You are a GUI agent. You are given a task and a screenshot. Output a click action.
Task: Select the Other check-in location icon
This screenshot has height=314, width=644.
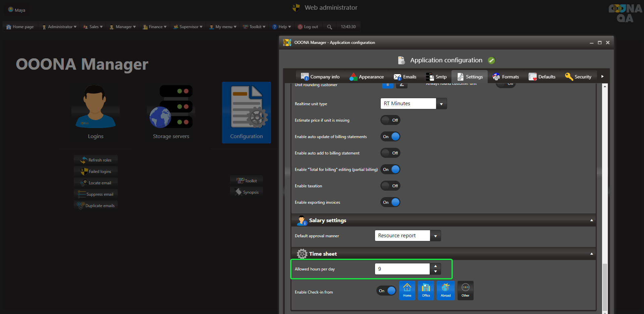(465, 290)
